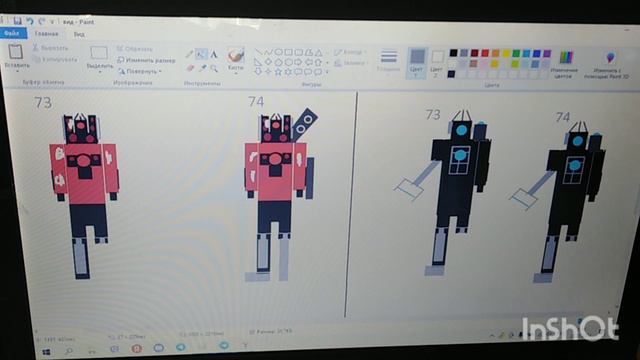Choose the rounded callout shape
The width and height of the screenshot is (640, 360).
click(299, 72)
